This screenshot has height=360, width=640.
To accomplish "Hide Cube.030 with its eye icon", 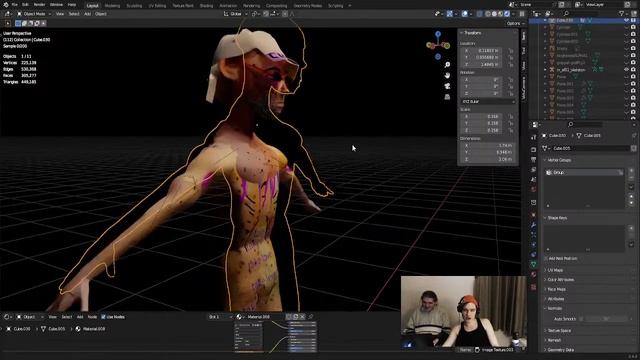I will click(x=626, y=20).
